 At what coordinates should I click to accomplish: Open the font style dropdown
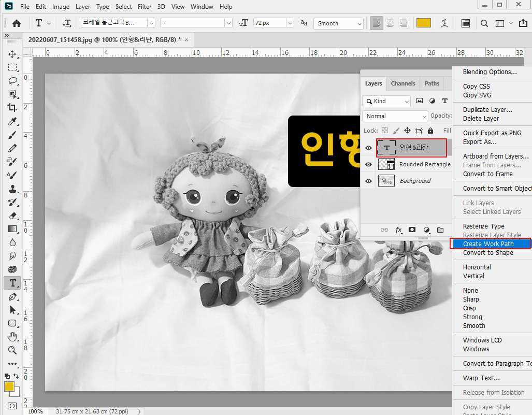click(228, 23)
